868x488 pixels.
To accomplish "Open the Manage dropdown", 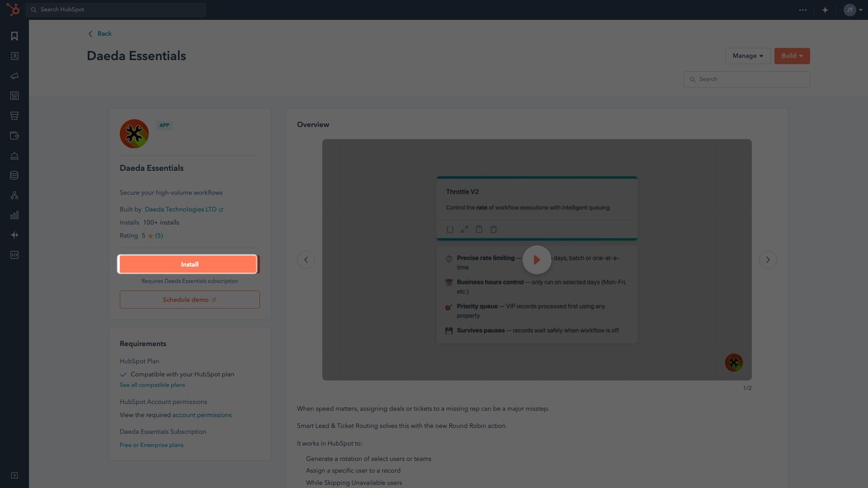I will (748, 56).
